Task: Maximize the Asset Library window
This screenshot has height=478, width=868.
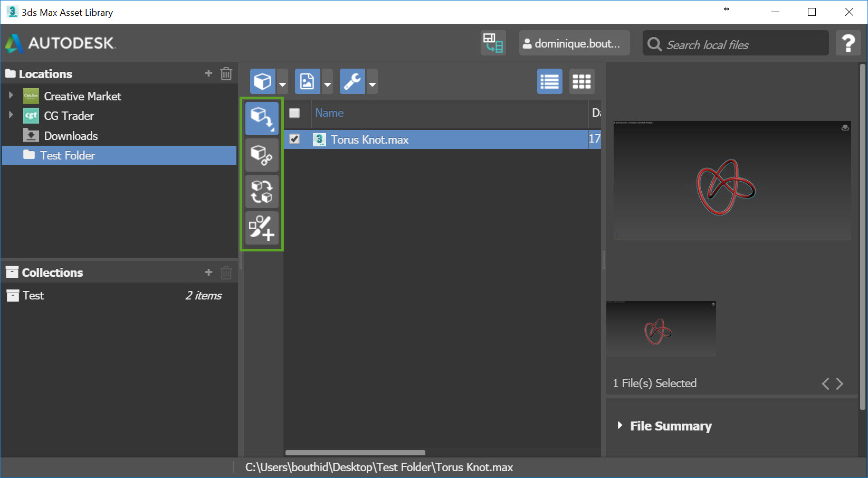Action: [x=812, y=12]
